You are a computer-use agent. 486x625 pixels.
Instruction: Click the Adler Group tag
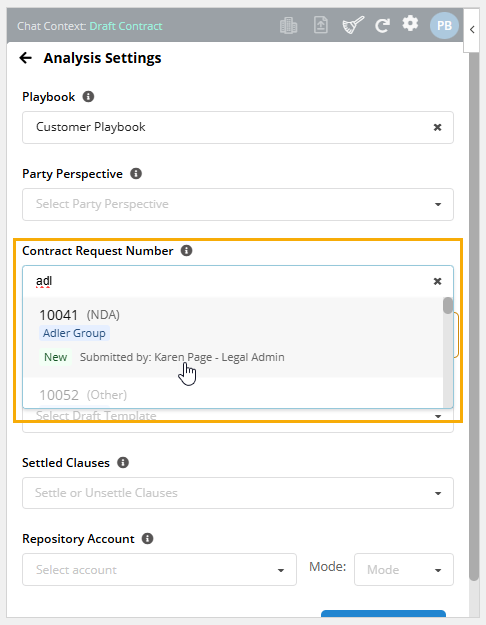(74, 333)
